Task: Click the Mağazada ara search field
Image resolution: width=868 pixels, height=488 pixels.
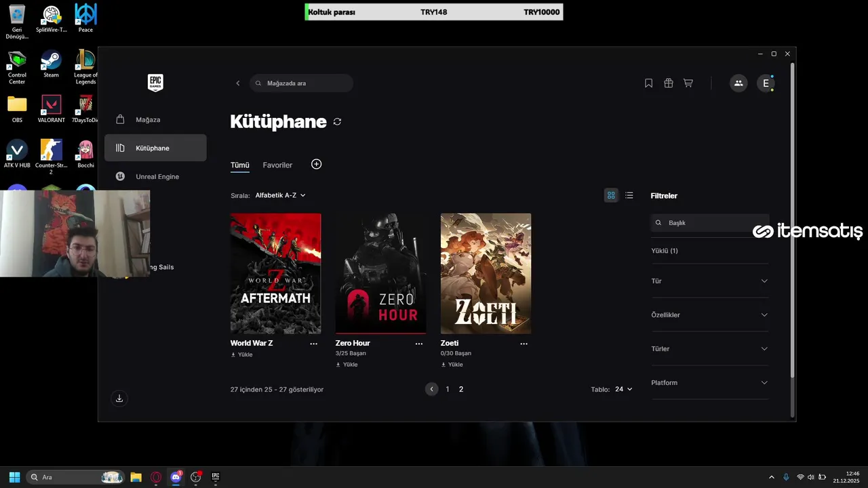Action: click(x=302, y=83)
